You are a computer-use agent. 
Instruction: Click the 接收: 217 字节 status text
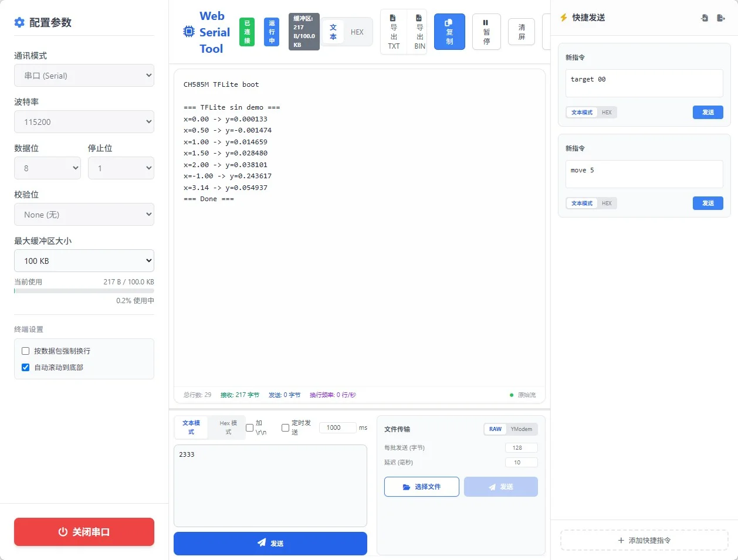[x=240, y=395]
